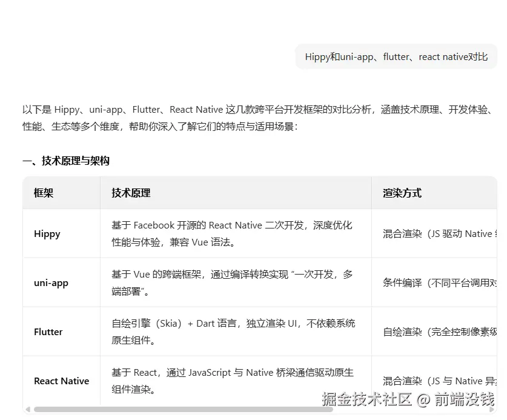Screen dimensions: 507x420
Task: Select the 'Flutter' row name cell
Action: (x=61, y=332)
